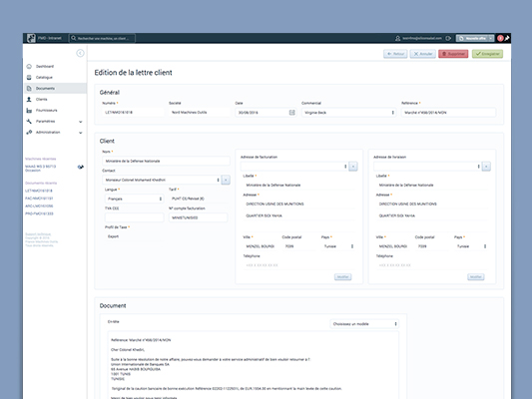Image resolution: width=532 pixels, height=399 pixels.
Task: Click the client Nom input field
Action: pyautogui.click(x=167, y=161)
